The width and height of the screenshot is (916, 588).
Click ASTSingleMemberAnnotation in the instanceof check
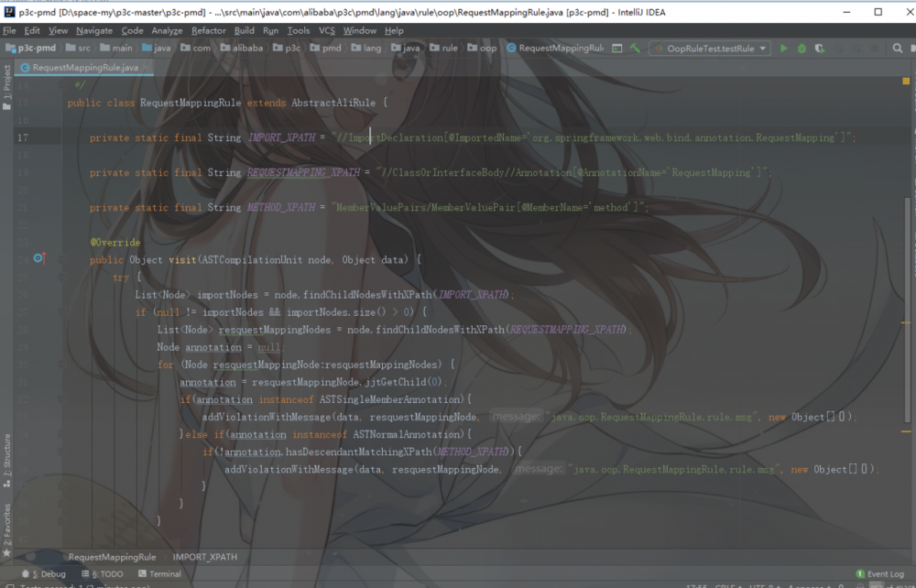[x=389, y=399]
